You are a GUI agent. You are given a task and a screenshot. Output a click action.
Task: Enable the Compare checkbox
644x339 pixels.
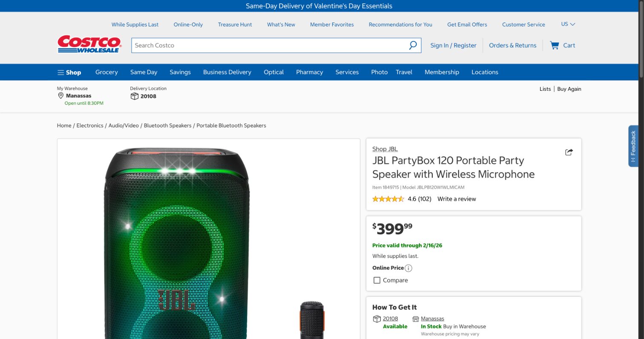377,280
